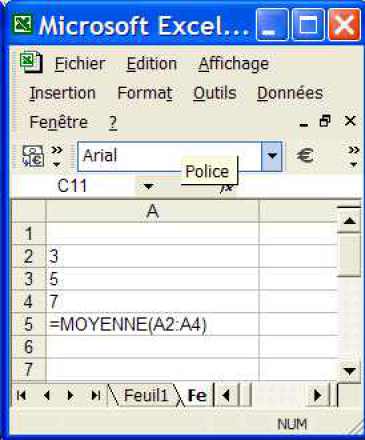Click the Euro currency conversion icon
Image resolution: width=365 pixels, height=440 pixels.
point(32,156)
